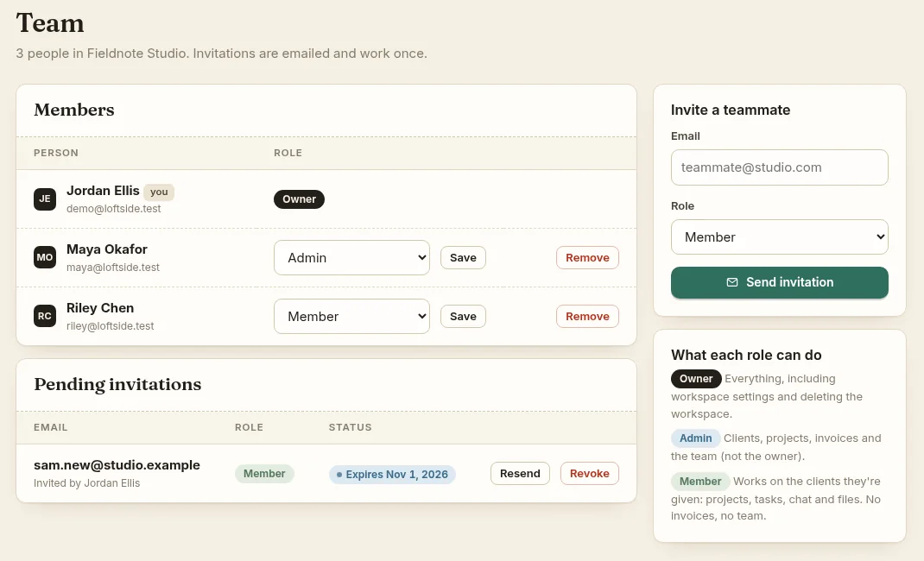
Task: Click the EMAIL column header
Action: click(51, 426)
